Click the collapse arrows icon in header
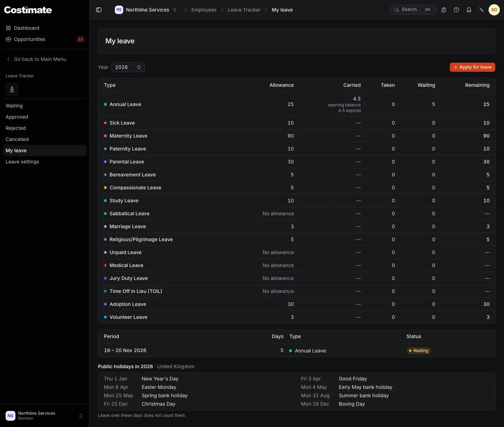The width and height of the screenshot is (504, 427). 482,10
